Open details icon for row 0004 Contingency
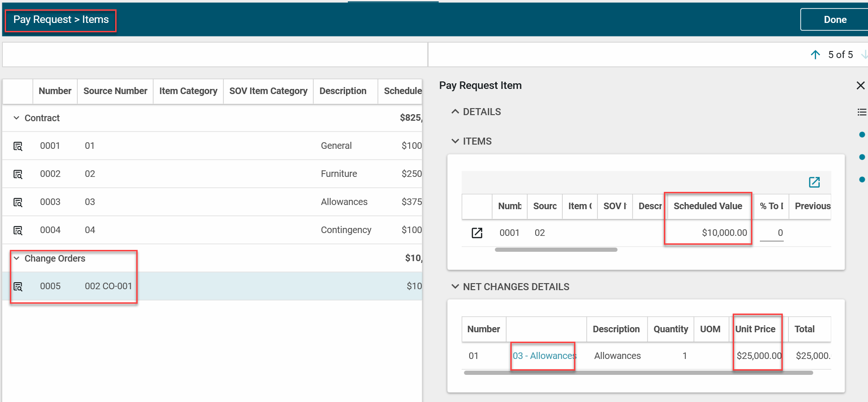This screenshot has width=868, height=402. (x=18, y=230)
